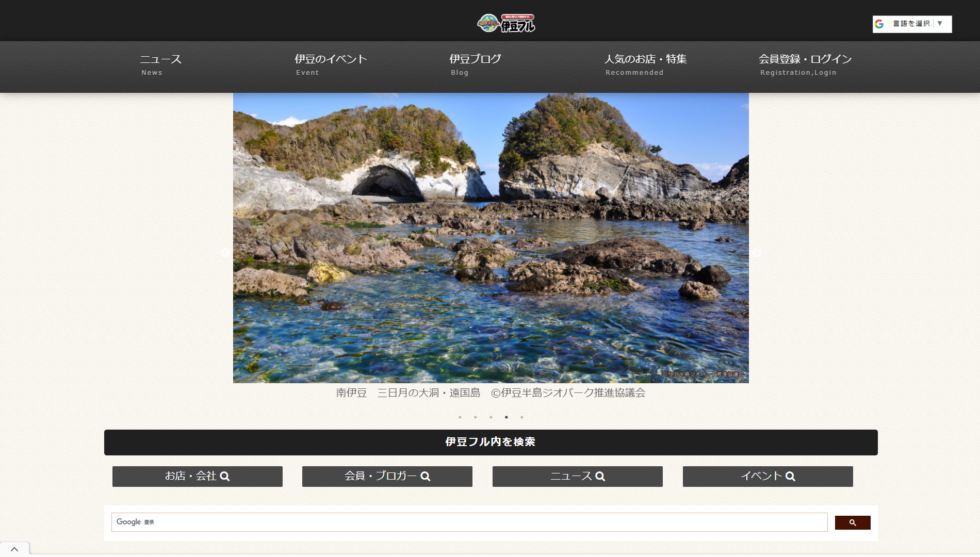Open the 伊豆ブログ Blog section
The height and width of the screenshot is (557, 980).
[x=475, y=64]
